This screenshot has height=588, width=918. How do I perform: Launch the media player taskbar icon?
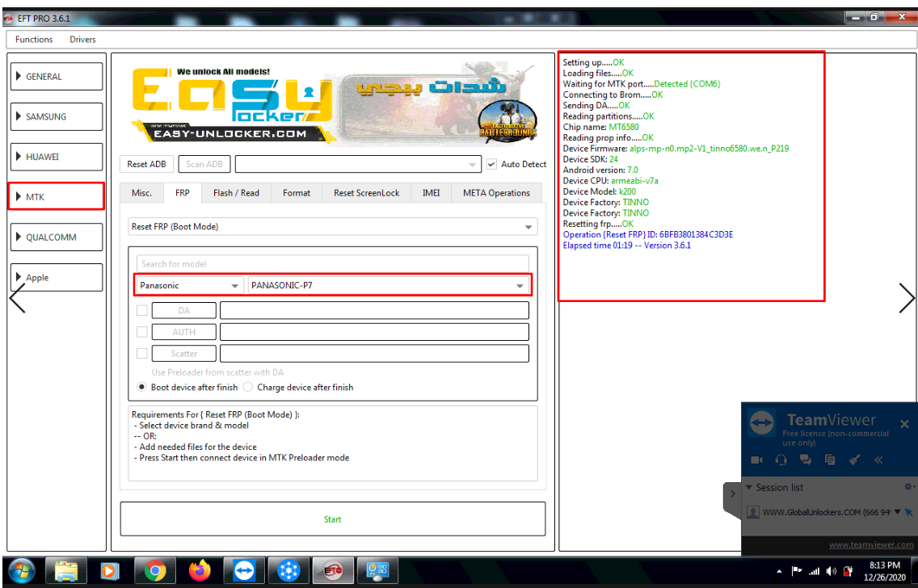tap(110, 570)
